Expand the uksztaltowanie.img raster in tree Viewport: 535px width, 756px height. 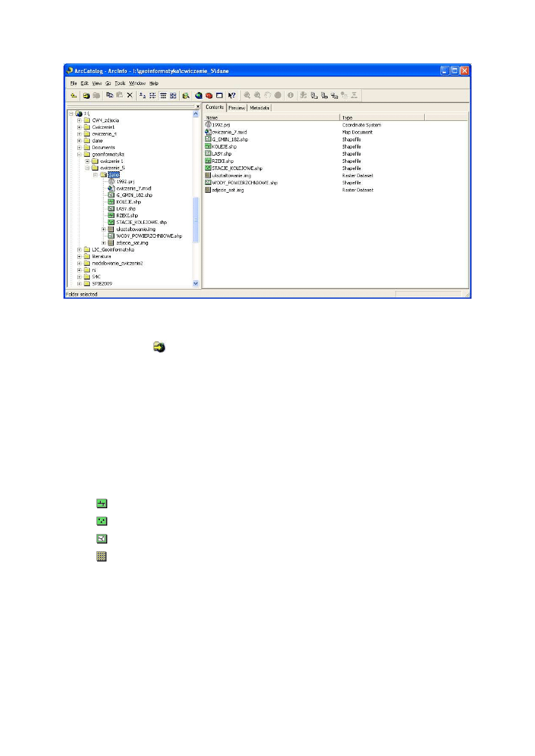pyautogui.click(x=103, y=229)
